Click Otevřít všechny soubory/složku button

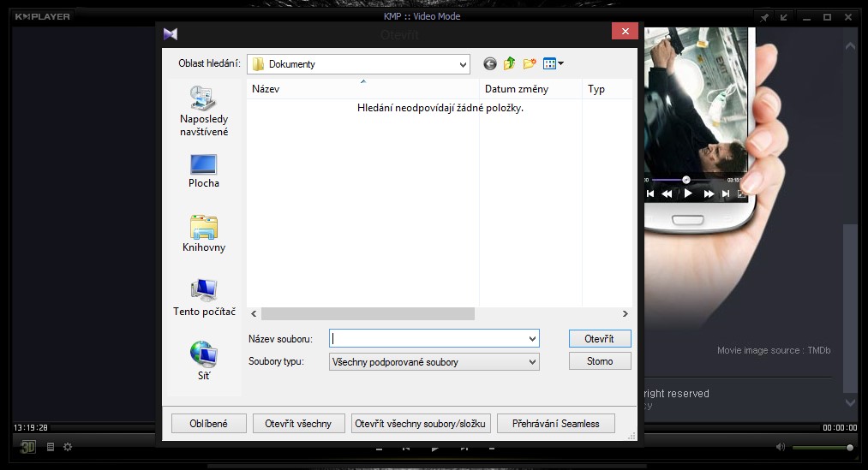click(421, 424)
